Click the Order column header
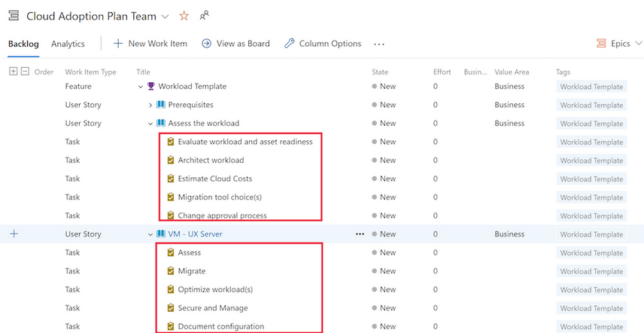The image size is (644, 333). point(44,72)
